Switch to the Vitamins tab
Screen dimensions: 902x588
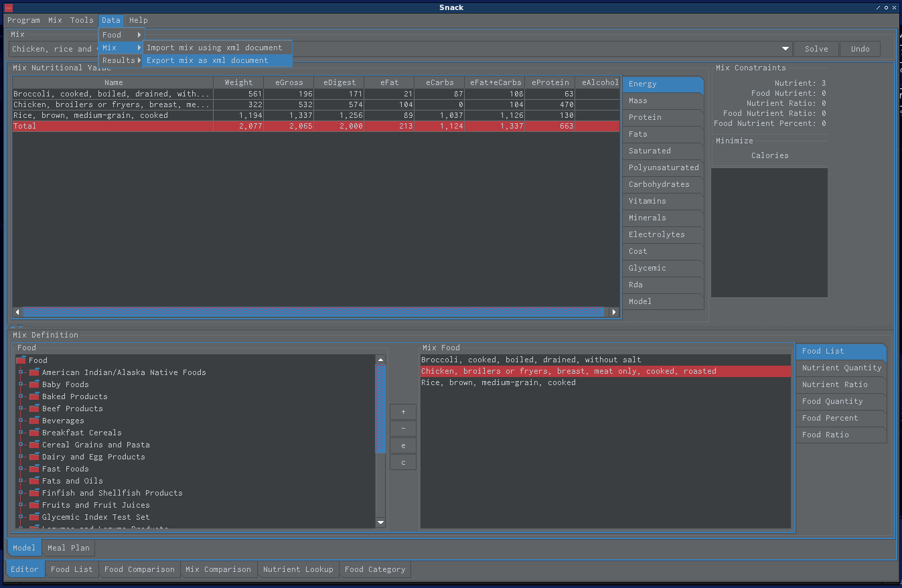pyautogui.click(x=663, y=202)
